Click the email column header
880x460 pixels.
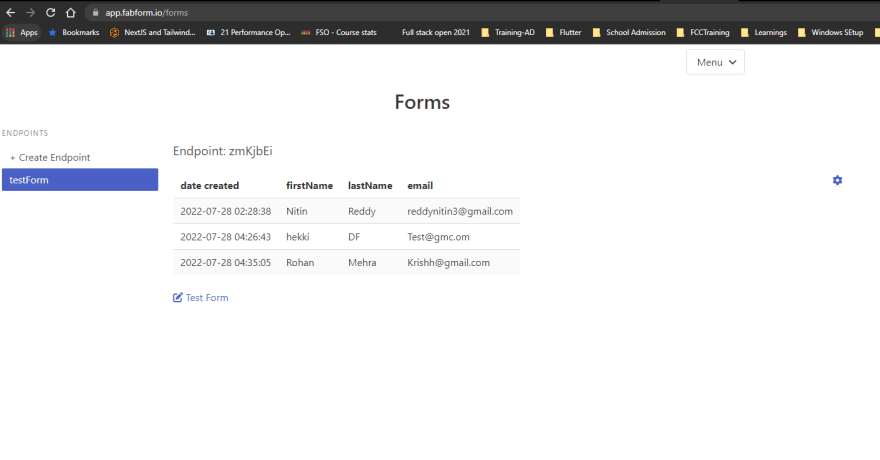tap(420, 186)
